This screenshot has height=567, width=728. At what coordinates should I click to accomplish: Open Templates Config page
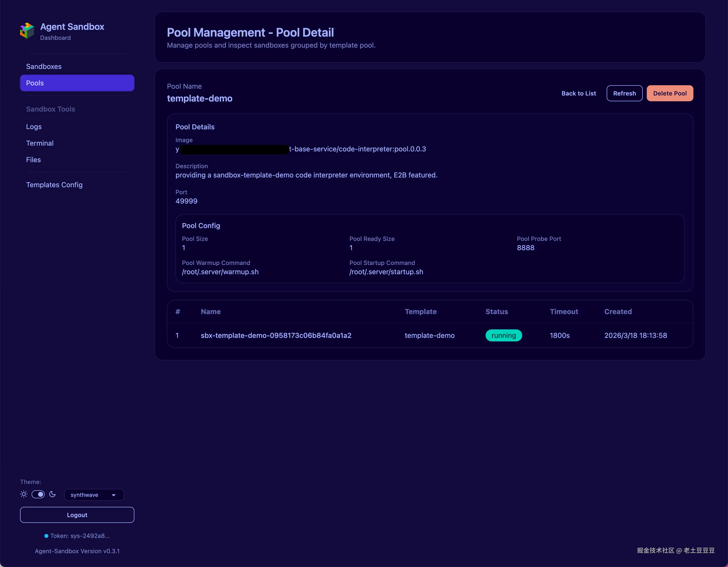[x=54, y=185]
